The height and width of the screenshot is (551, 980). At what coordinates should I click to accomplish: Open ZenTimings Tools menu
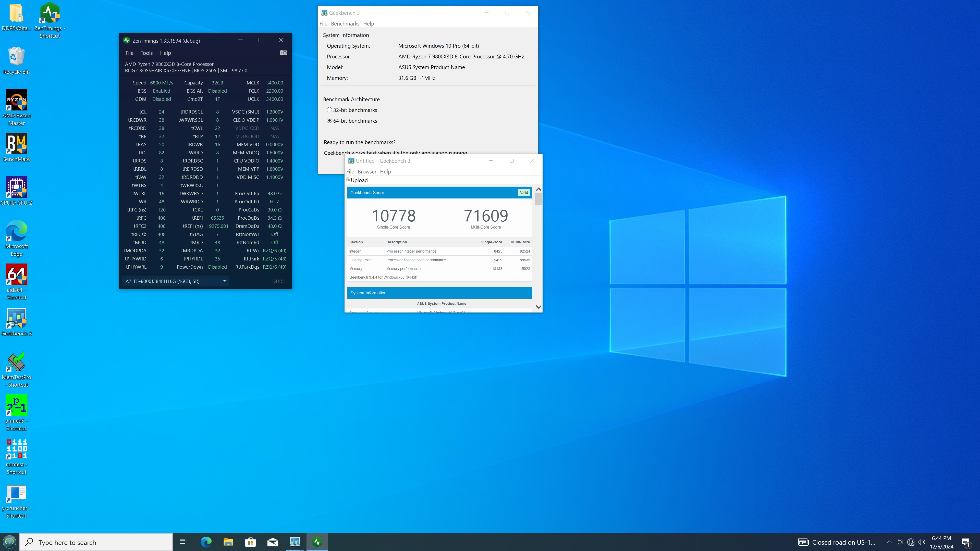tap(146, 53)
